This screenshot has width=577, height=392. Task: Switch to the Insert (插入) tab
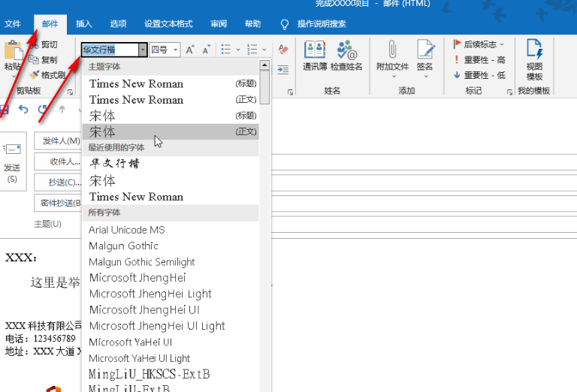click(84, 24)
